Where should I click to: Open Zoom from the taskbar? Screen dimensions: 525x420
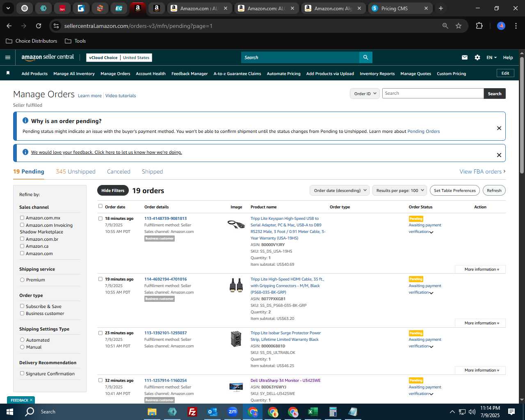coord(233,412)
